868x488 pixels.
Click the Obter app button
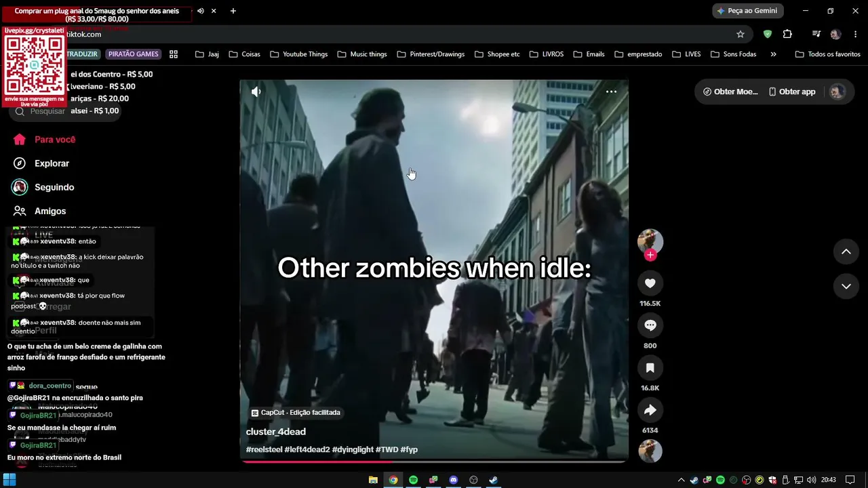pyautogui.click(x=792, y=91)
